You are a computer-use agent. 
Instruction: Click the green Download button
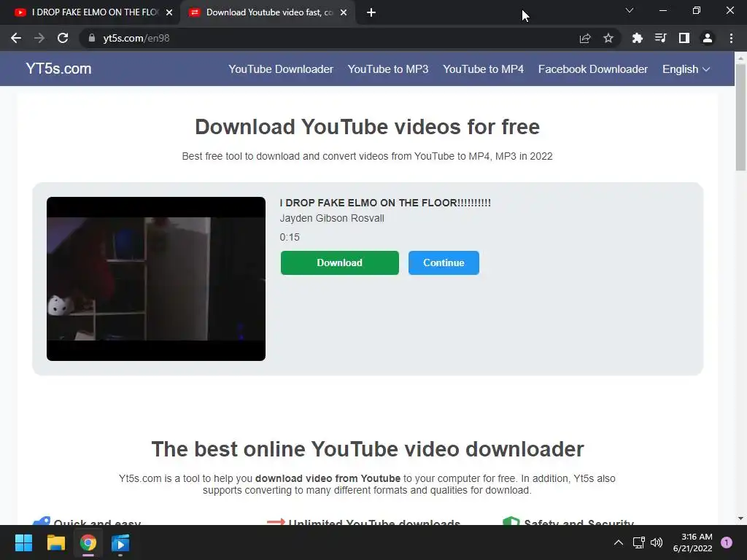pyautogui.click(x=340, y=262)
